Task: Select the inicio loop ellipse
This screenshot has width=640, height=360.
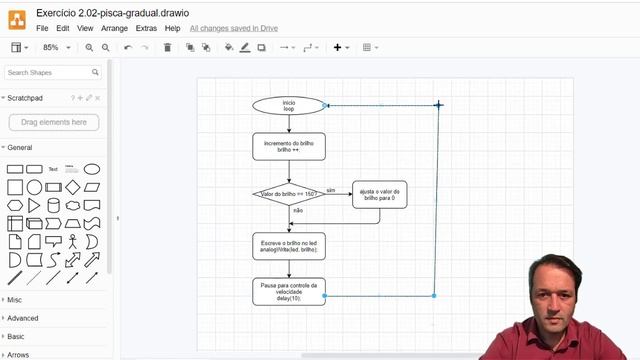Action: 289,106
